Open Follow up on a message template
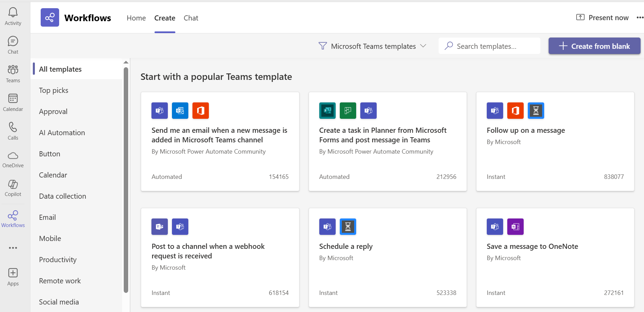Viewport: 644px width, 312px height. 526,130
